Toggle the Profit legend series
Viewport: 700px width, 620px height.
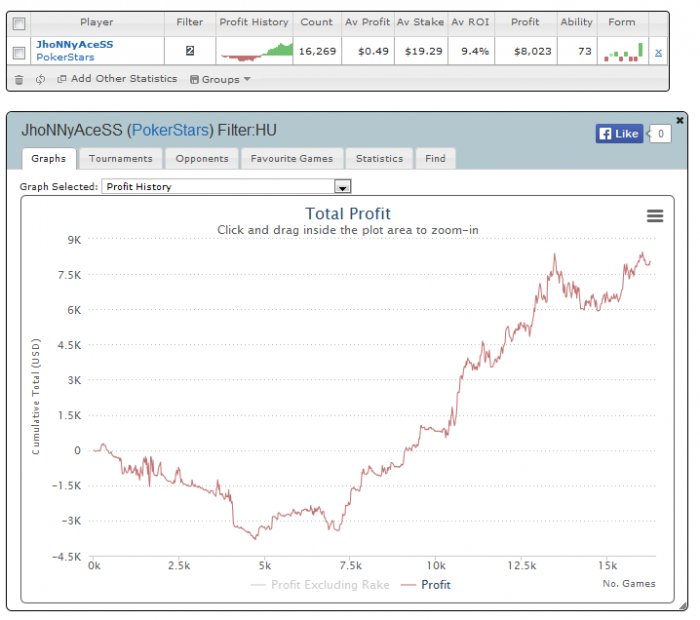(x=426, y=585)
